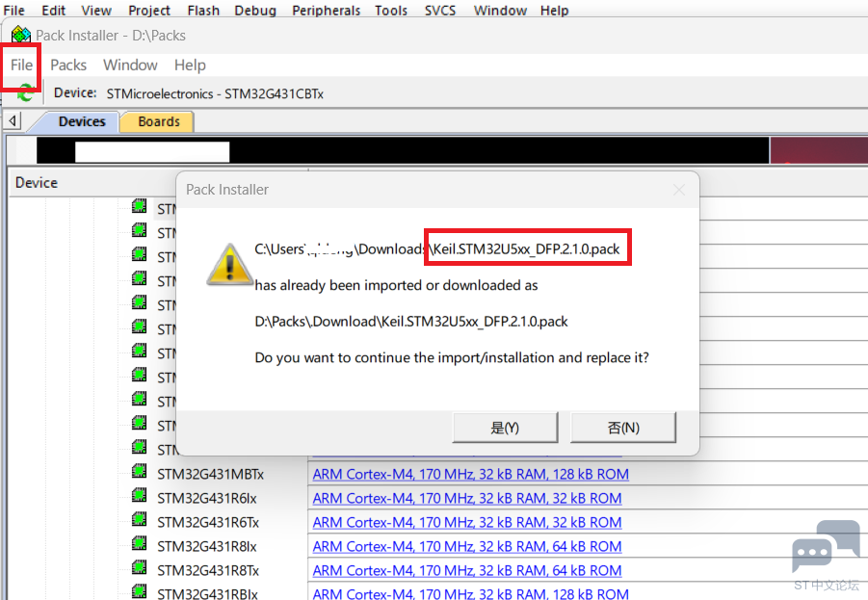Open summary link for STM32G431R6Ix
Screen dimensions: 868x600
(467, 498)
